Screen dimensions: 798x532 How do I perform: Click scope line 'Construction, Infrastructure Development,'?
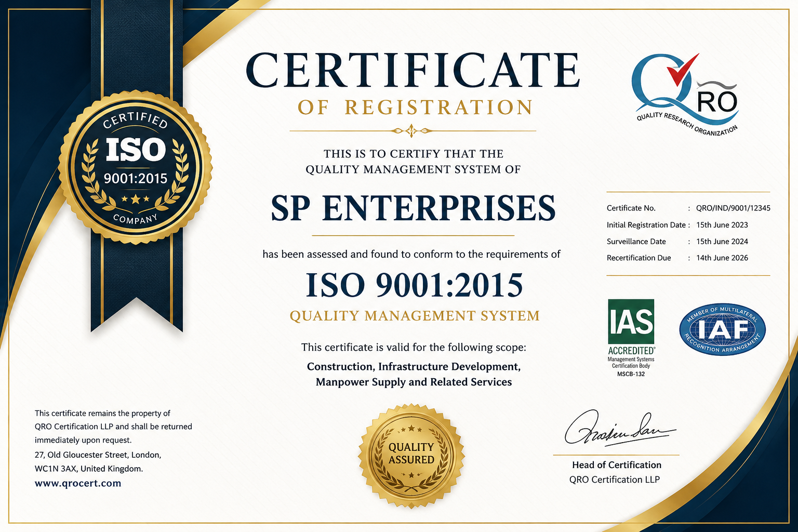click(x=414, y=367)
